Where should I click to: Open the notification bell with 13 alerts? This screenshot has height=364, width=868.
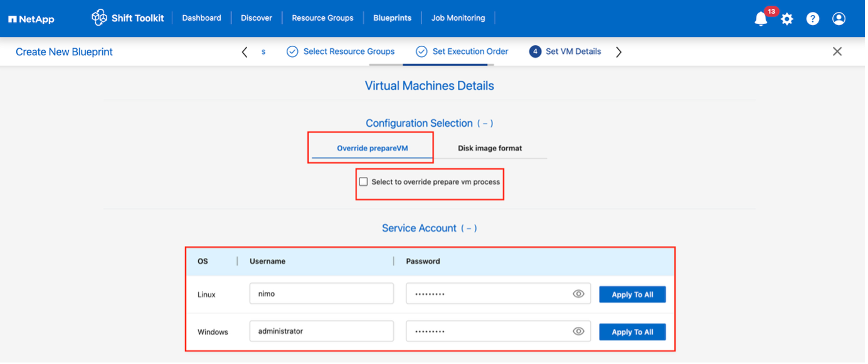[760, 18]
